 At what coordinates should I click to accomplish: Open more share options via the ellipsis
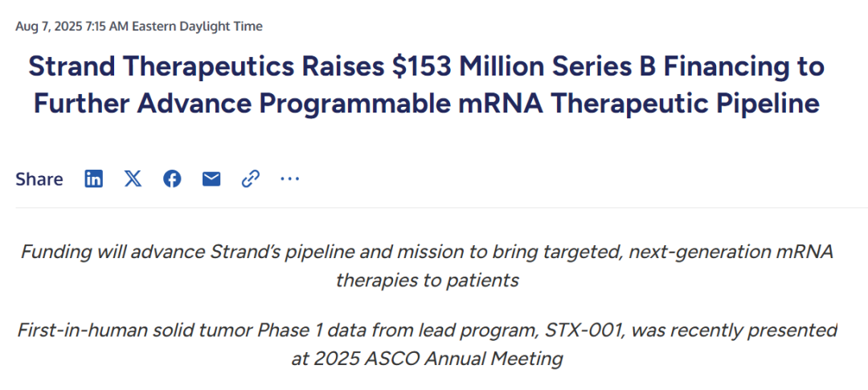coord(289,179)
